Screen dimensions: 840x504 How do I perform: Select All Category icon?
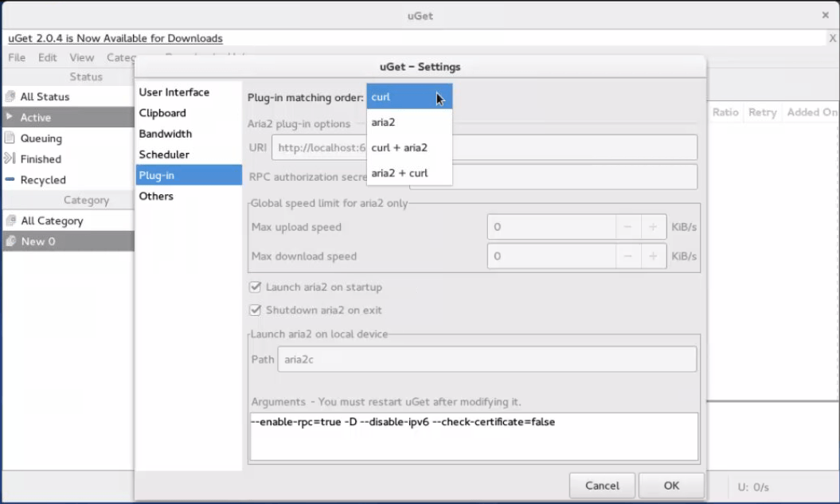[x=10, y=221]
